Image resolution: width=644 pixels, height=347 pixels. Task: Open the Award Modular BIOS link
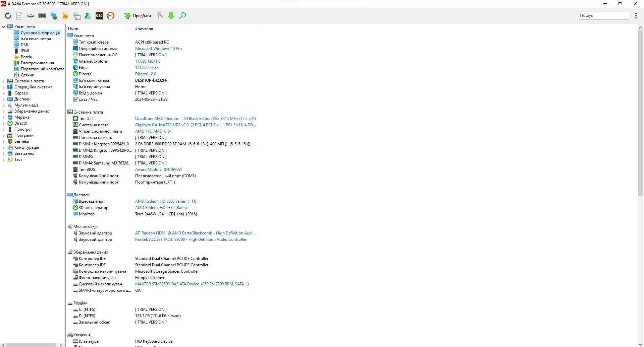click(158, 169)
